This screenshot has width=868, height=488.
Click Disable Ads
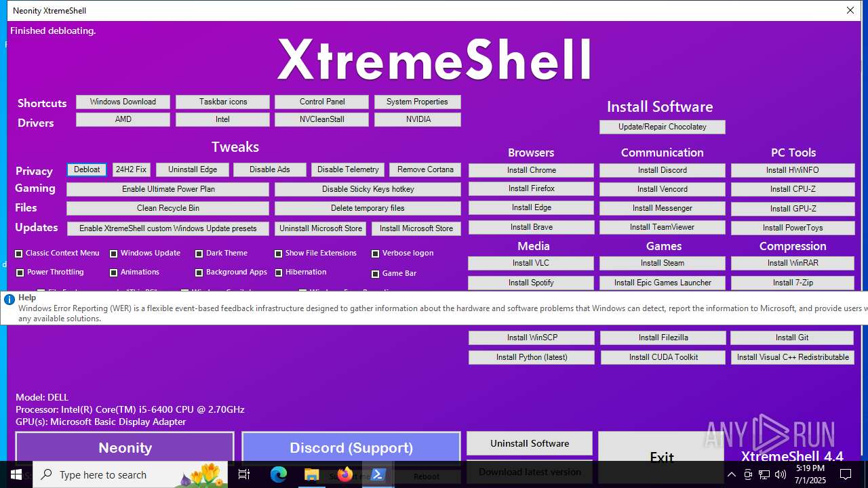(x=270, y=169)
